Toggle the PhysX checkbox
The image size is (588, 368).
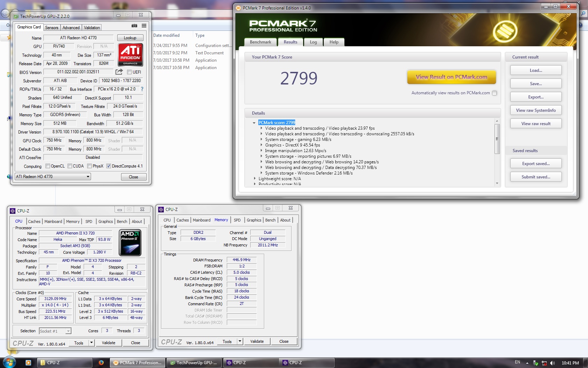pyautogui.click(x=90, y=166)
